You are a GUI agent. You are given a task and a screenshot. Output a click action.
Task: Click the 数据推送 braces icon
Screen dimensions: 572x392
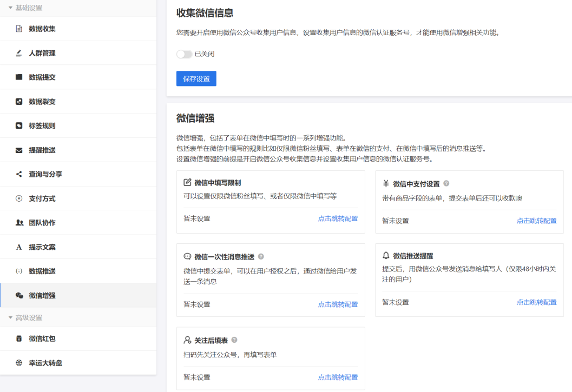[19, 271]
